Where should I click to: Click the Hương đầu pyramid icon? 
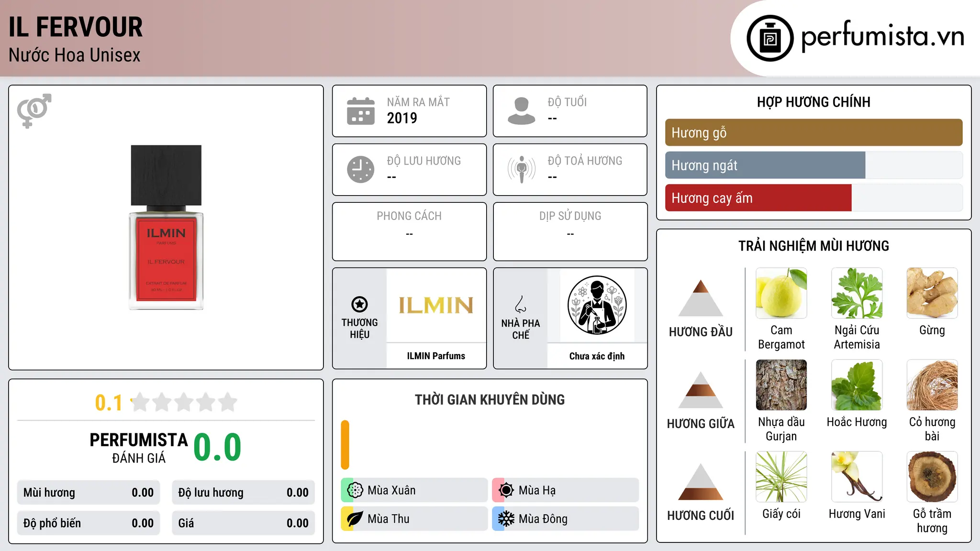pyautogui.click(x=701, y=298)
